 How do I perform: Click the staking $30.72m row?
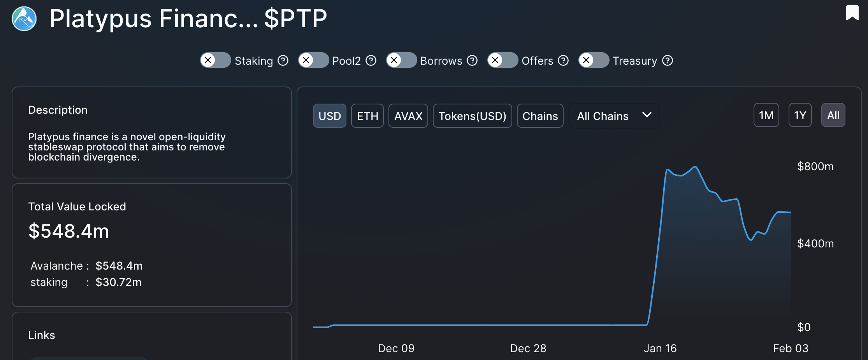(x=86, y=282)
